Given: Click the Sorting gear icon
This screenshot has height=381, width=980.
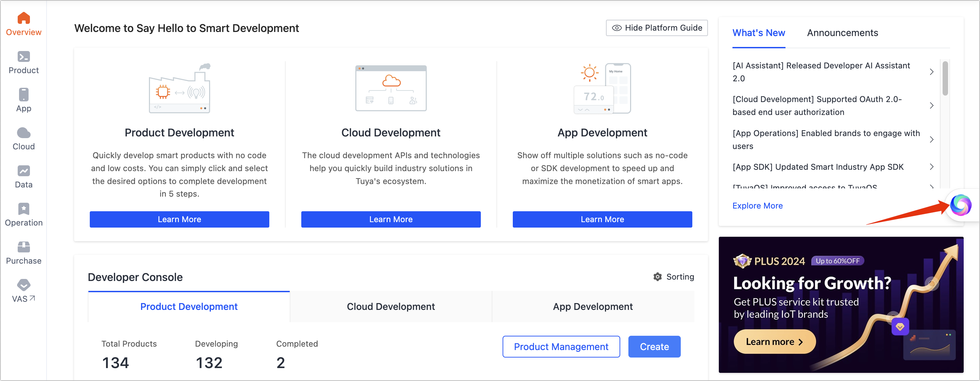Looking at the screenshot, I should 657,277.
